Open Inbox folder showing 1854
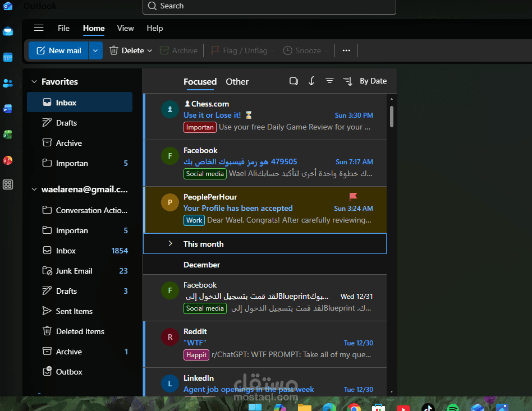Screen dimensions: 532x411 coord(80,251)
